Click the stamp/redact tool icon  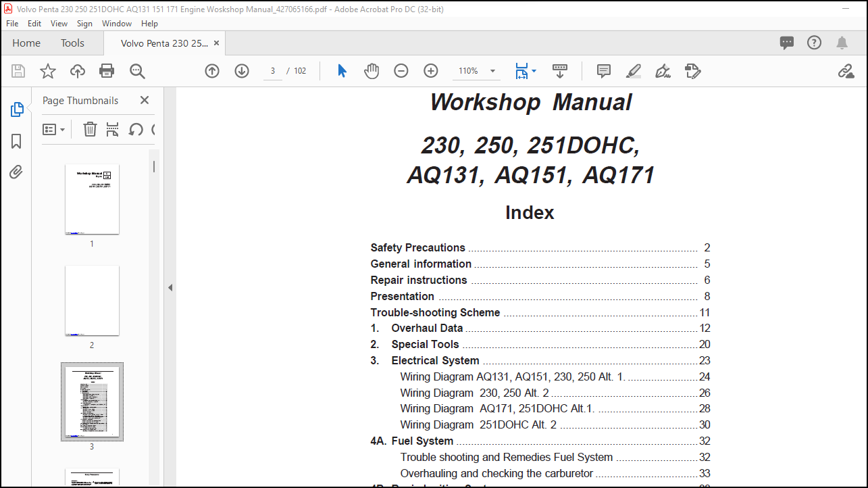(692, 71)
